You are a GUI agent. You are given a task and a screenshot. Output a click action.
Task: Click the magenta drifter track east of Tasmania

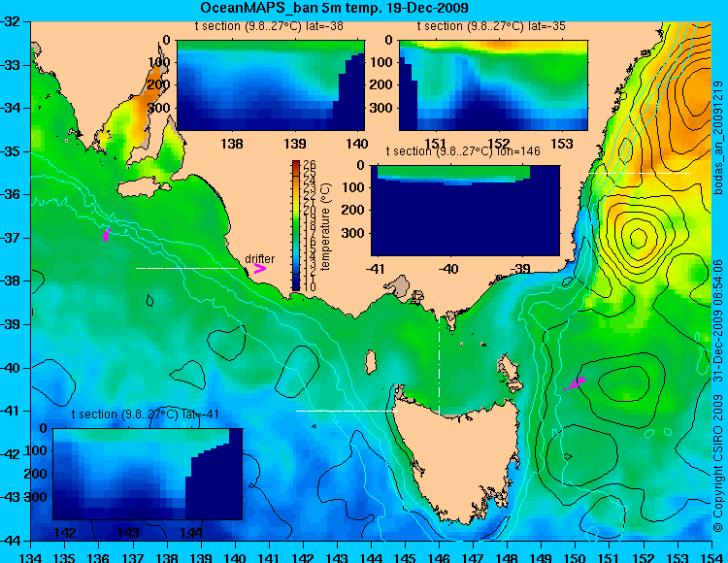point(576,383)
